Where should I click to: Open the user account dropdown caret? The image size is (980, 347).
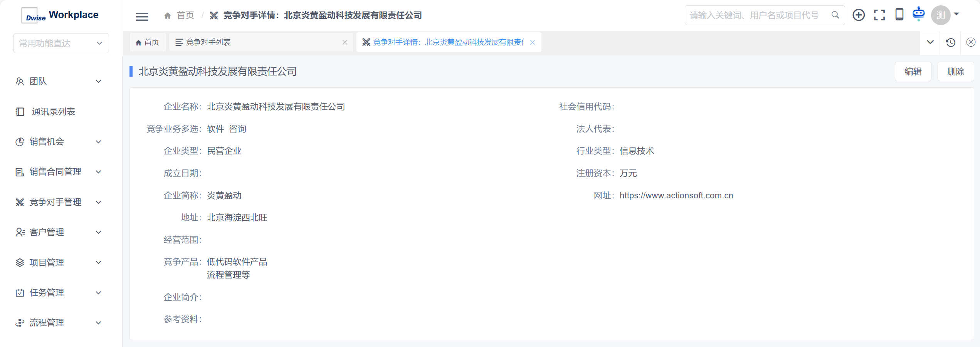click(956, 14)
